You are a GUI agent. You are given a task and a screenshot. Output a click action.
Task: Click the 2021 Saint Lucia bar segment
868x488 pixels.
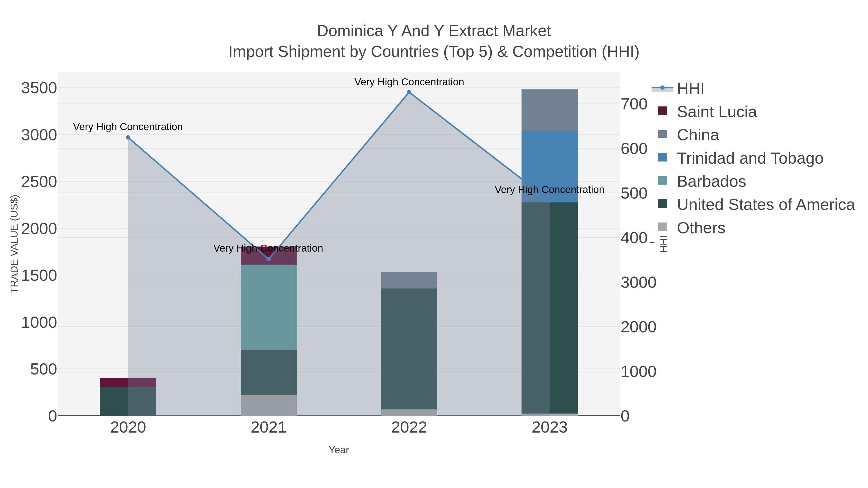269,256
